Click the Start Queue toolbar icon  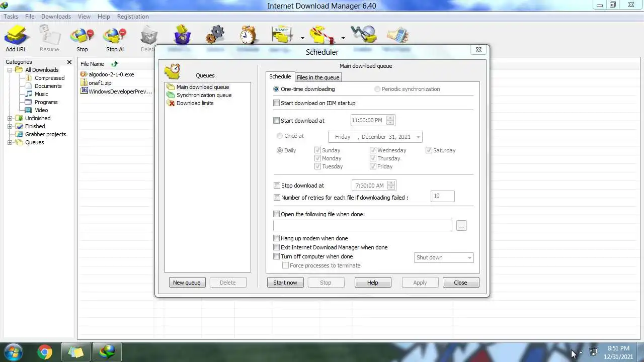click(282, 35)
